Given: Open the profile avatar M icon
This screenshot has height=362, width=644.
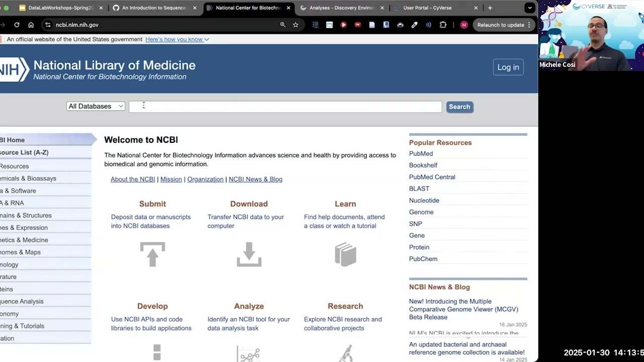Looking at the screenshot, I should 464,25.
